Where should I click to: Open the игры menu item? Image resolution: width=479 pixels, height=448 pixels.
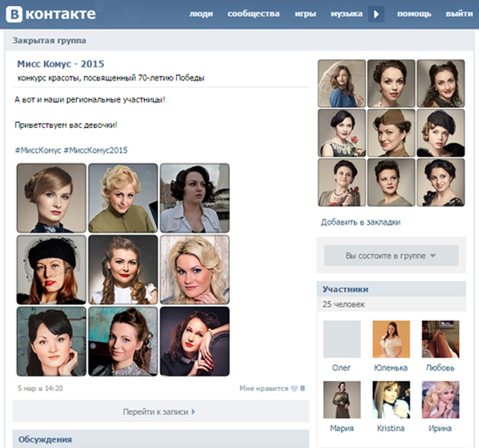pos(305,13)
